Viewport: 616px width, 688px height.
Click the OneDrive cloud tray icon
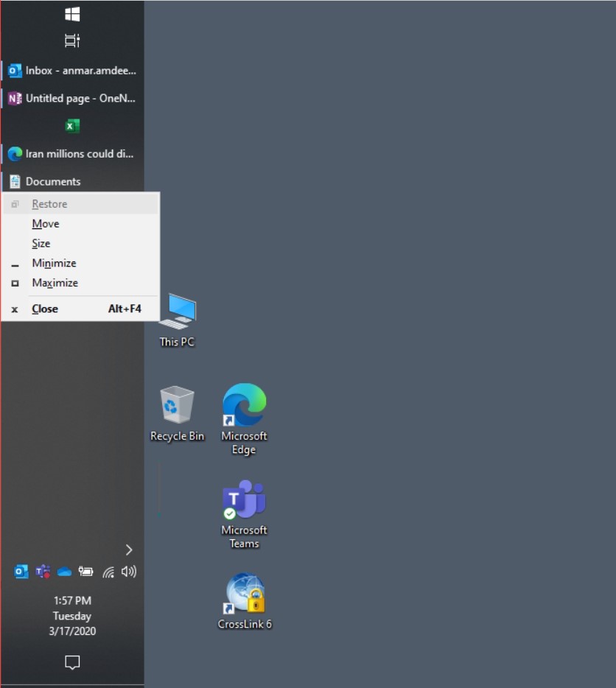[64, 572]
